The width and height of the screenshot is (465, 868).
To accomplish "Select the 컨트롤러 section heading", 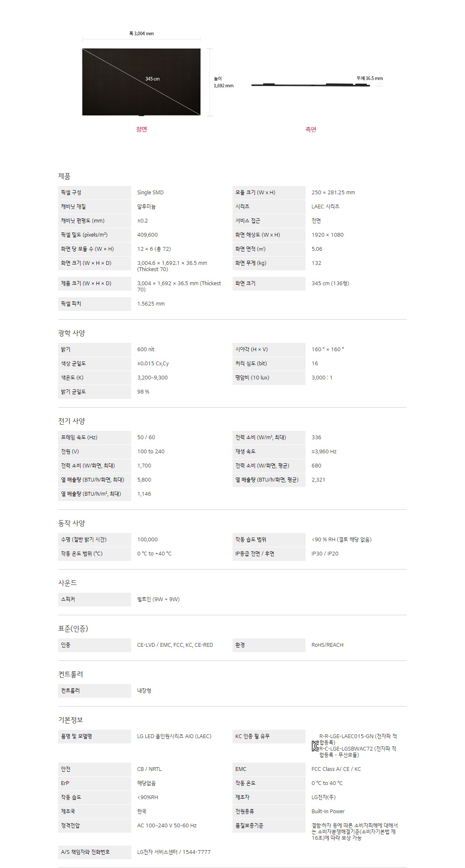I will click(x=71, y=675).
